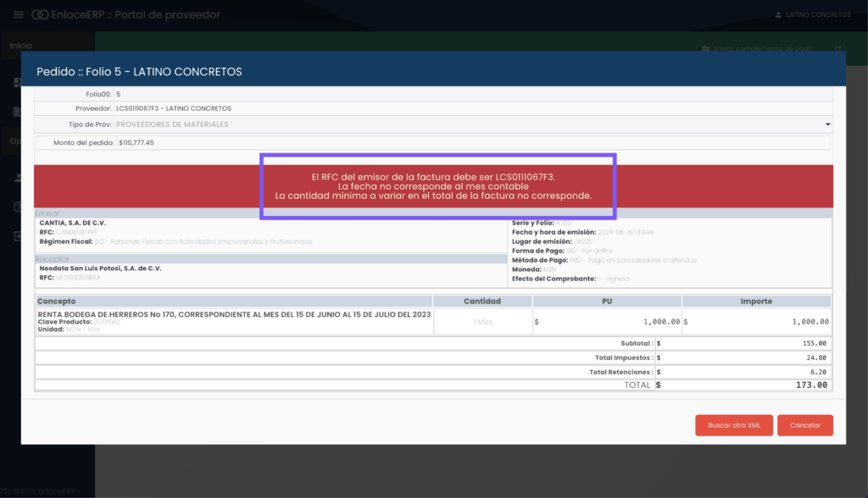Click concept RENTA BODEGA DE HERREROS No 170

pos(234,314)
